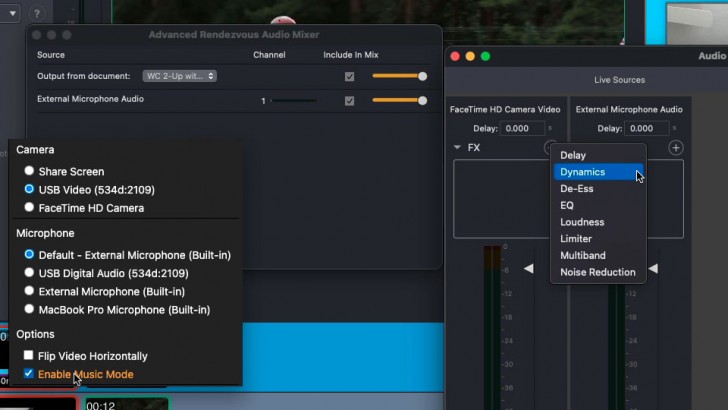This screenshot has height=410, width=728.
Task: Zoom the Audio window with green button
Action: tap(486, 56)
